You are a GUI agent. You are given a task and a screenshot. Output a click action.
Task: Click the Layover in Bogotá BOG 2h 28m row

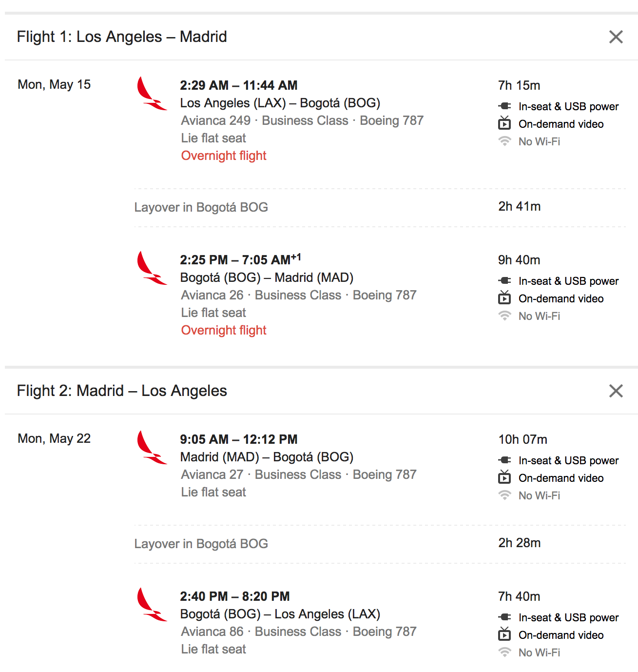[201, 544]
